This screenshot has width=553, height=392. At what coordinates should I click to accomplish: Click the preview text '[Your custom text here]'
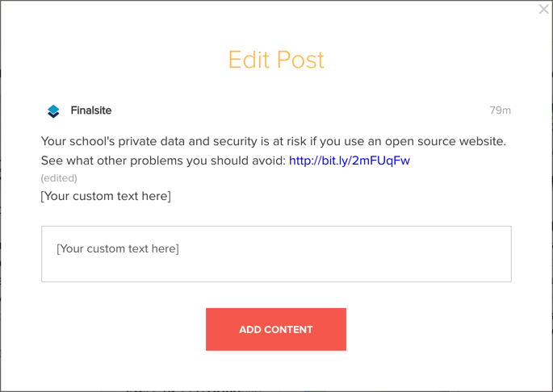tap(106, 196)
